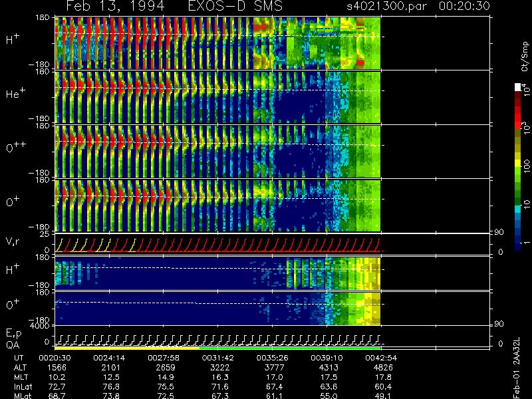Select MLat value '49.1'

(x=384, y=396)
